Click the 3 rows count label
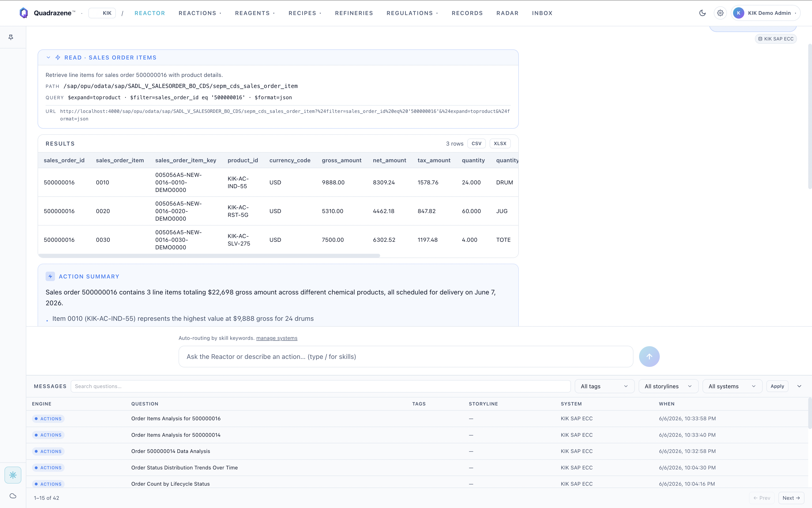Viewport: 812px width, 508px height. (455, 143)
